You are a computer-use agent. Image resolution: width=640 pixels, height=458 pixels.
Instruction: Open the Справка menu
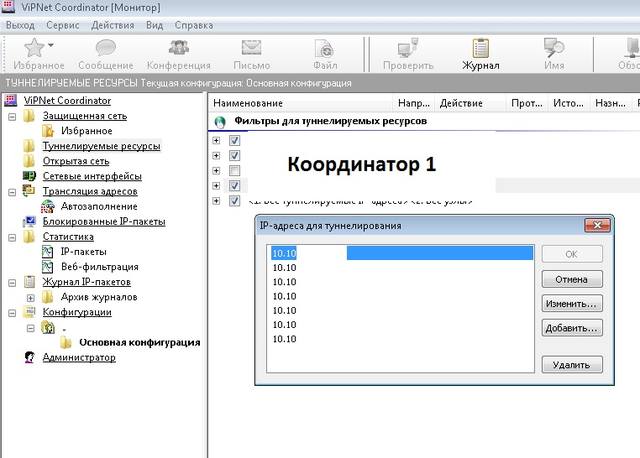(x=193, y=25)
